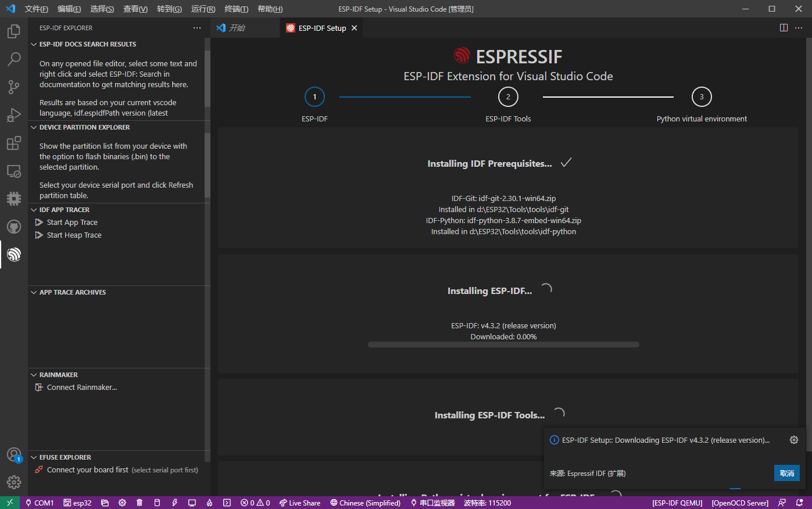Click the errors and warnings count
This screenshot has width=812, height=509.
point(255,503)
